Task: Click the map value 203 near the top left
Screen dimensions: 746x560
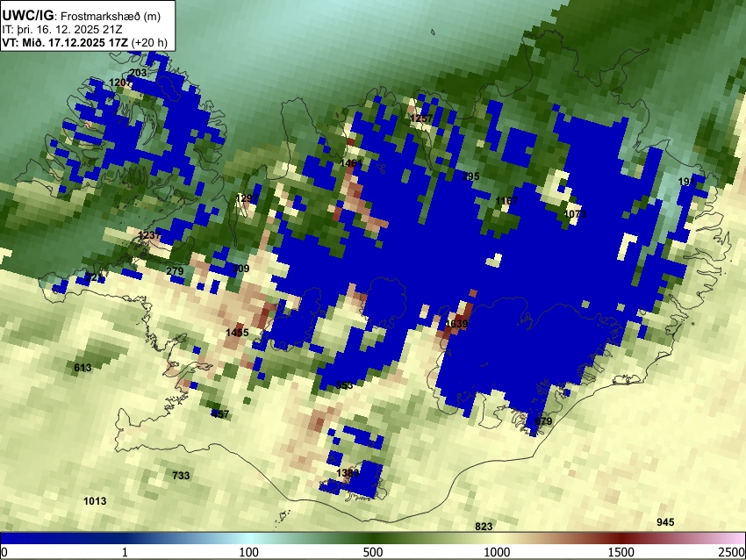Action: (138, 73)
